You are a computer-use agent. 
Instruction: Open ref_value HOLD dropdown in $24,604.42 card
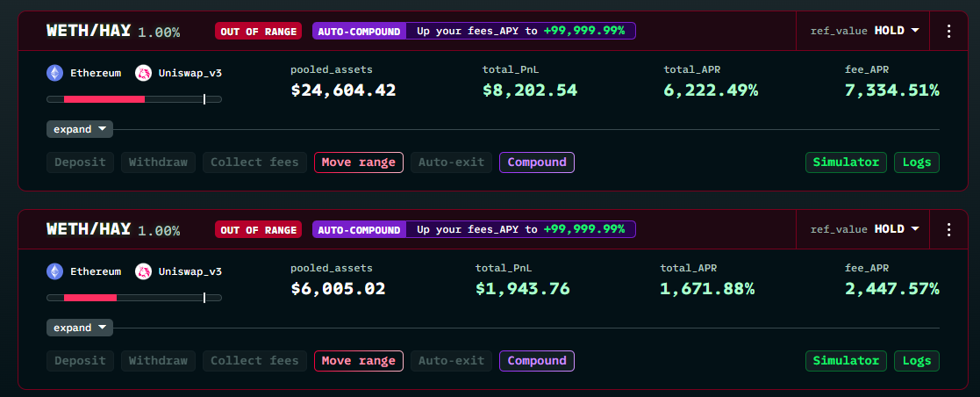[x=864, y=31]
